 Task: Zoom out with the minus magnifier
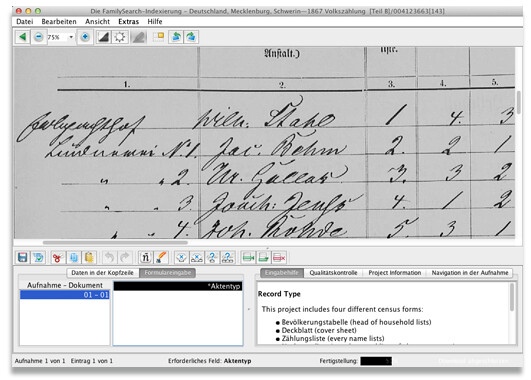tap(39, 37)
